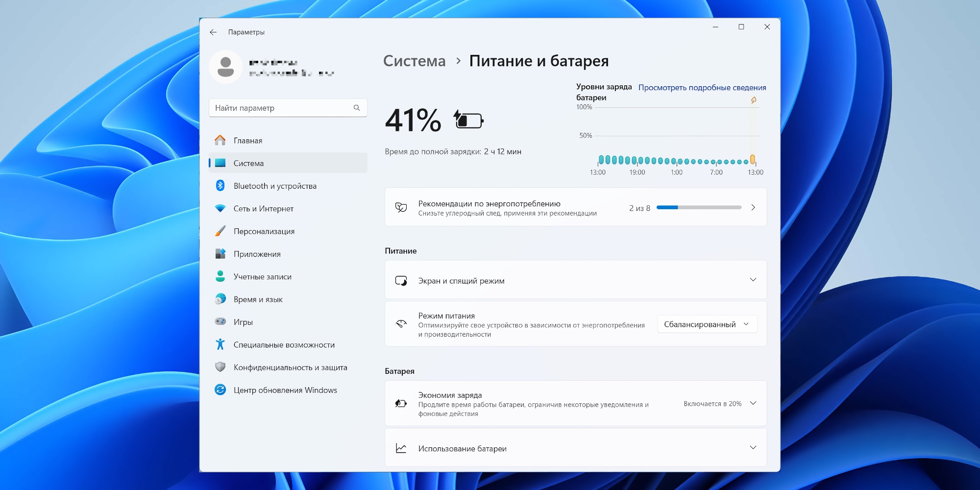This screenshot has height=490, width=980.
Task: Click the Включается в 20% text
Action: 712,404
